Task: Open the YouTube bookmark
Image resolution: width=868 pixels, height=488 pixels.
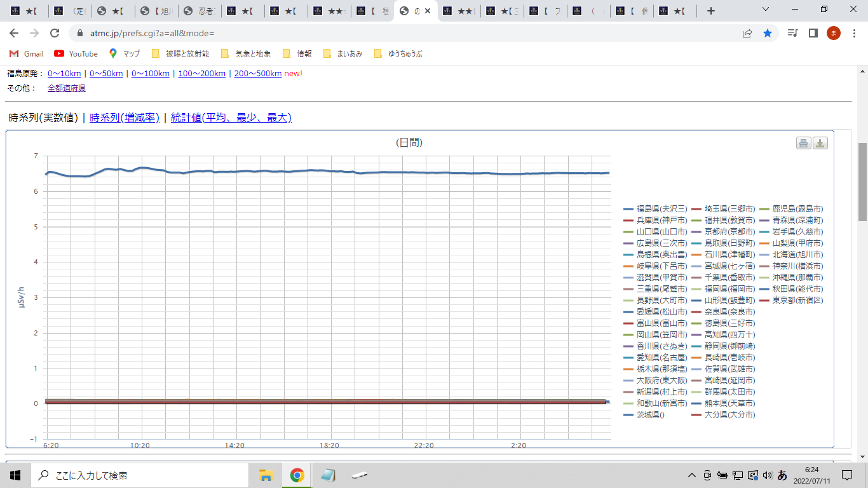Action: coord(76,54)
